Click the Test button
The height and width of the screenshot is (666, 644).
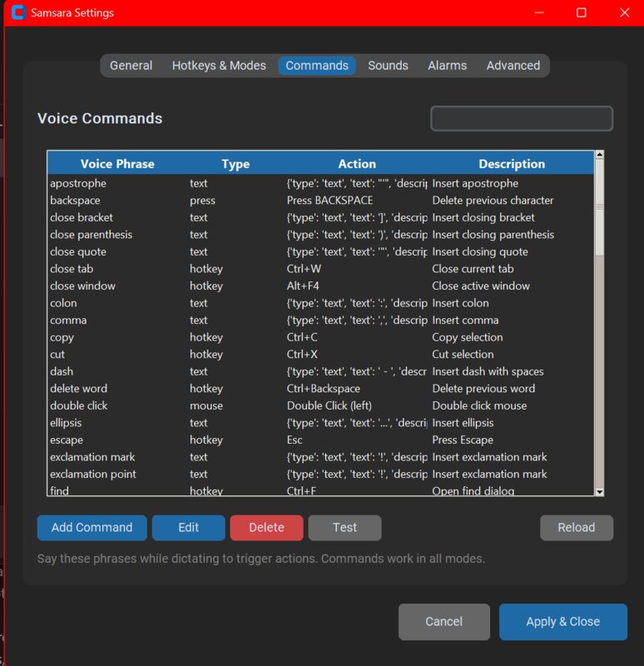pyautogui.click(x=344, y=528)
